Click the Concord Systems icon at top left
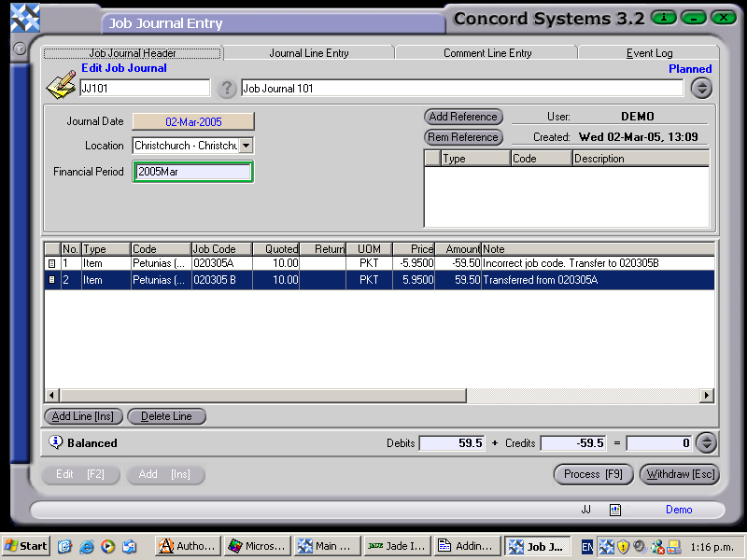This screenshot has width=747, height=560. (x=24, y=16)
